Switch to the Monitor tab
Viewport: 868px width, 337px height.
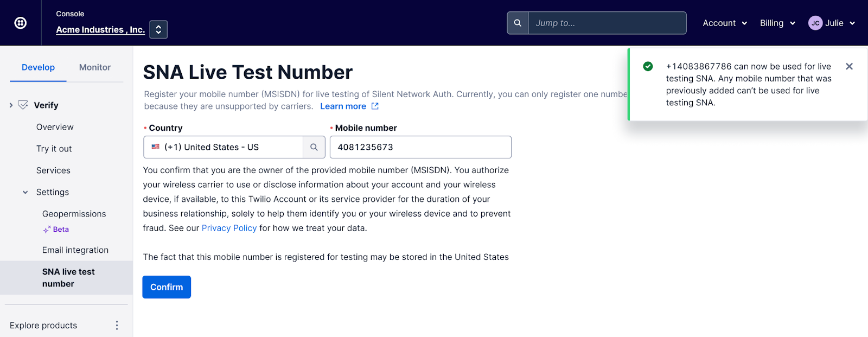(94, 67)
